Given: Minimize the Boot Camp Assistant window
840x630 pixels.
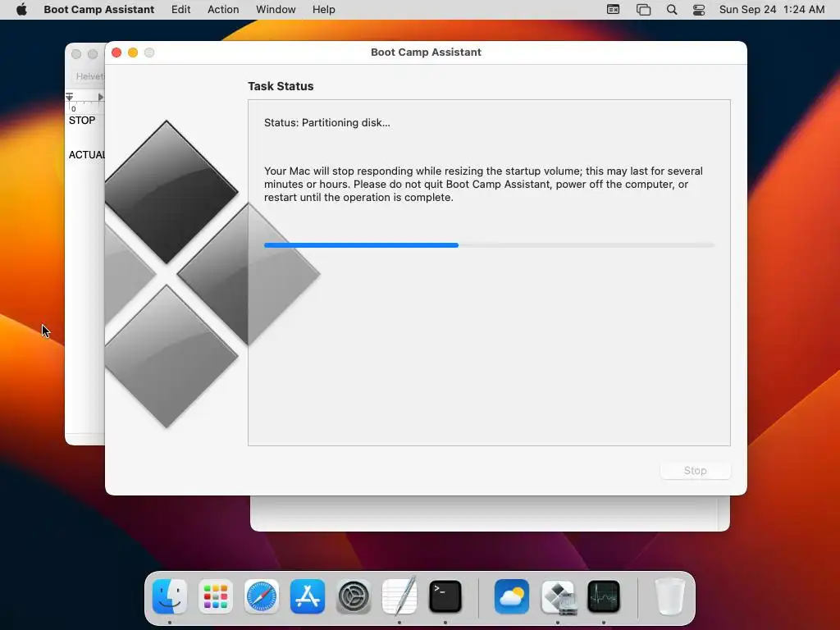Looking at the screenshot, I should coord(133,52).
